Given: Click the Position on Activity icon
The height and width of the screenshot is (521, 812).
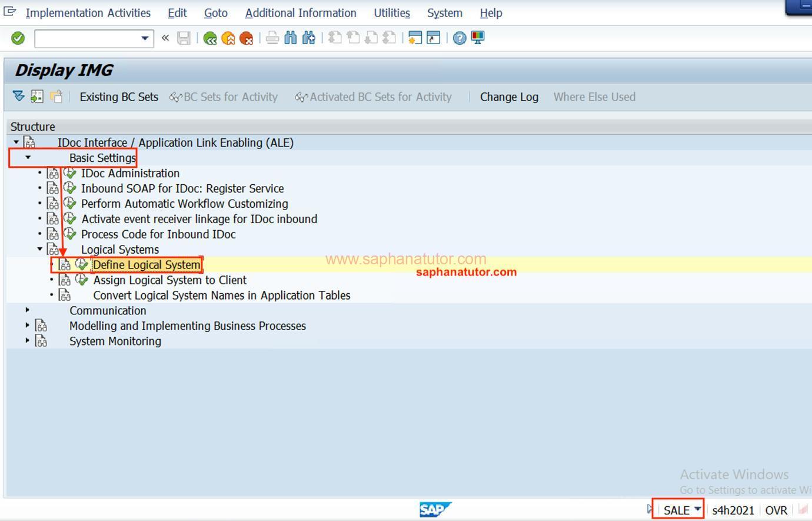Looking at the screenshot, I should point(37,97).
